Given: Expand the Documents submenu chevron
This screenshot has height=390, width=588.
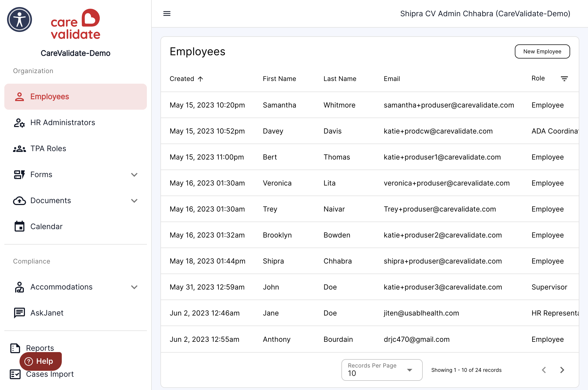Looking at the screenshot, I should [x=134, y=201].
